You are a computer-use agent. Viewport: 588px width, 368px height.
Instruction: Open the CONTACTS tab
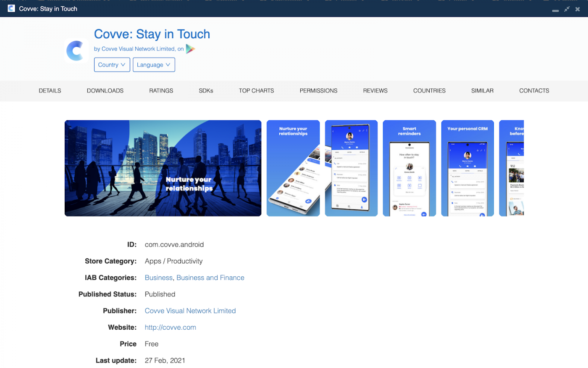tap(534, 90)
